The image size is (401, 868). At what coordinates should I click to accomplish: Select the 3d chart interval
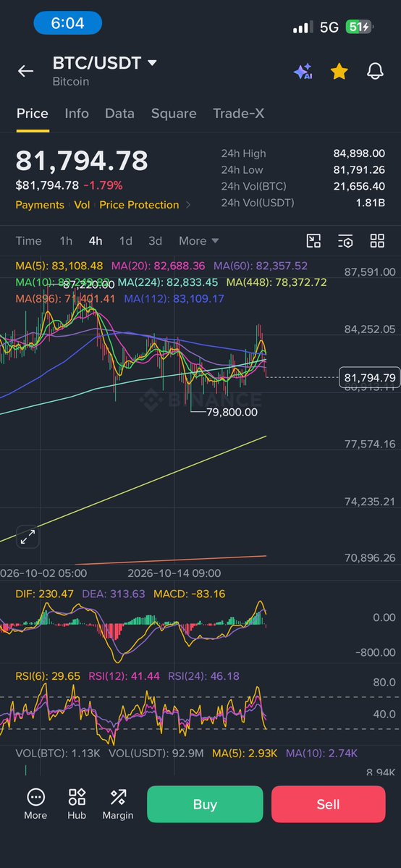(155, 241)
